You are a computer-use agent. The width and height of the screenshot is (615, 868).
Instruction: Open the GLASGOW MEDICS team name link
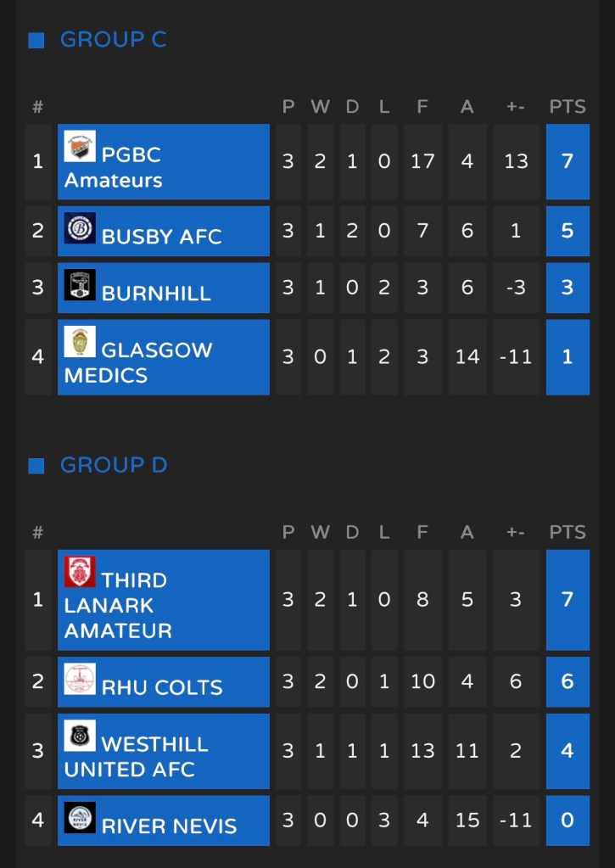tap(138, 362)
